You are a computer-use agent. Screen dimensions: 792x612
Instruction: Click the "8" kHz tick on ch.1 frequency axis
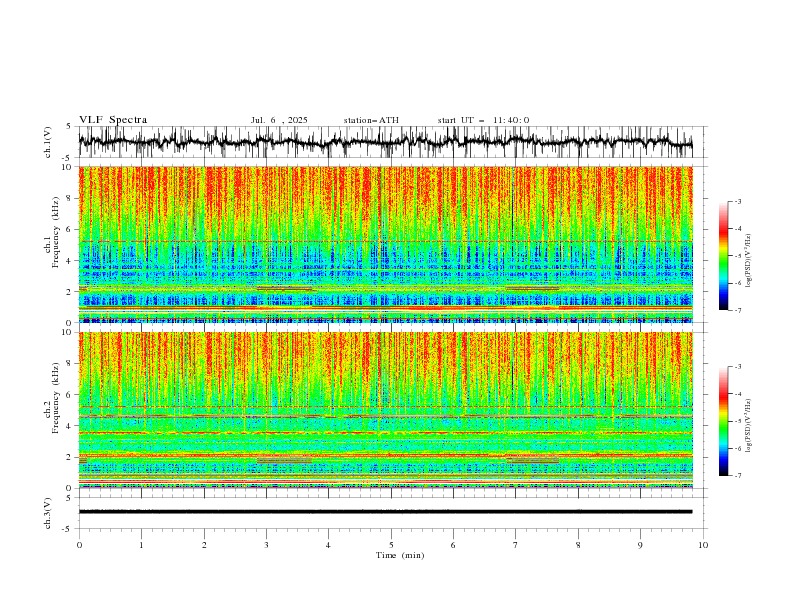pos(71,198)
